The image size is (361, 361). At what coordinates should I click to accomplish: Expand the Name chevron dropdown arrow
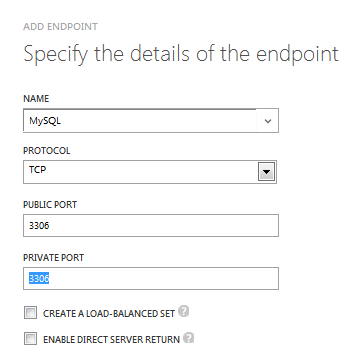(268, 121)
